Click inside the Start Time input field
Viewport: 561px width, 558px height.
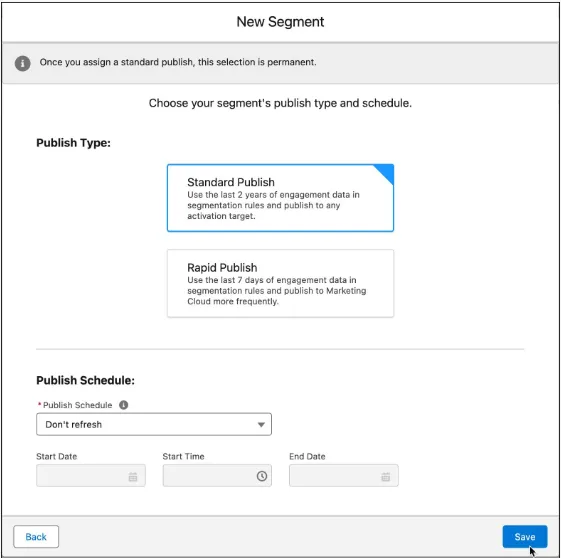[217, 476]
